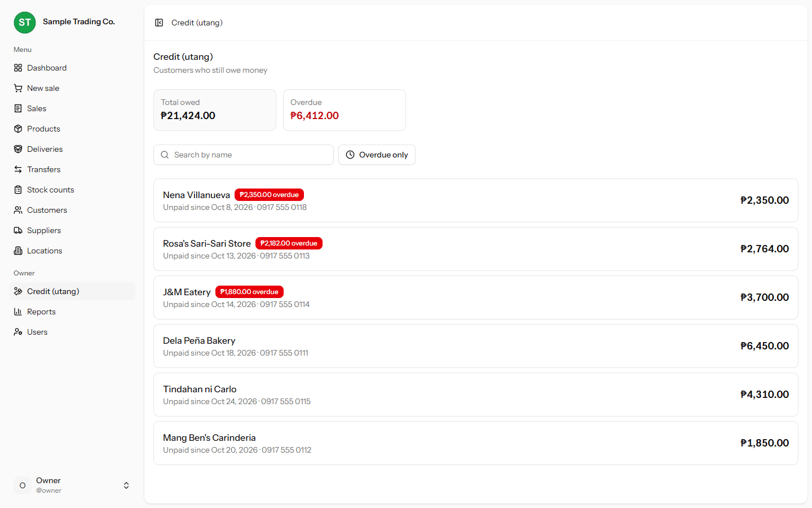Click the Users person icon
812x508 pixels.
18,332
